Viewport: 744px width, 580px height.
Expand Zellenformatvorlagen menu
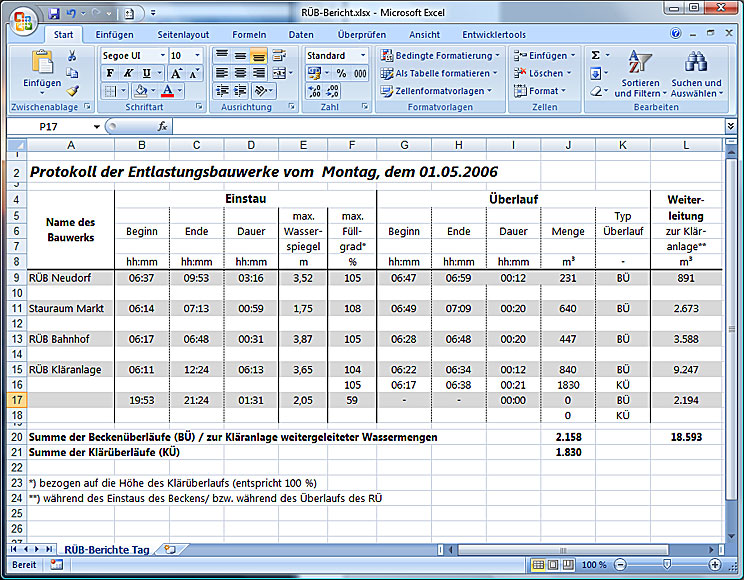[x=436, y=91]
